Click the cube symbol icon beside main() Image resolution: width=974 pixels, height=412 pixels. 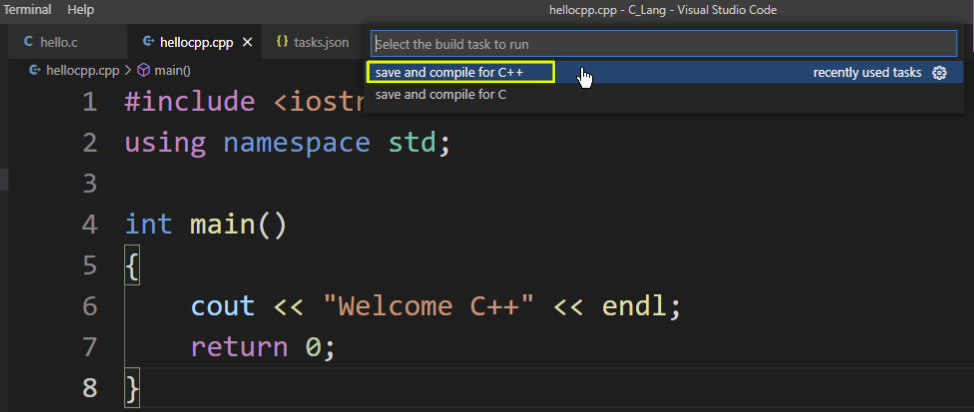[143, 70]
